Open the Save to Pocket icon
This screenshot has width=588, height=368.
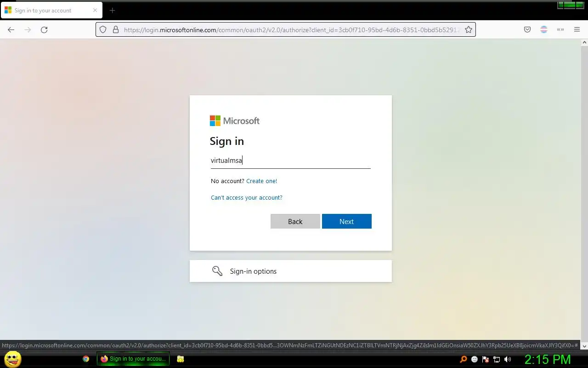(x=527, y=29)
